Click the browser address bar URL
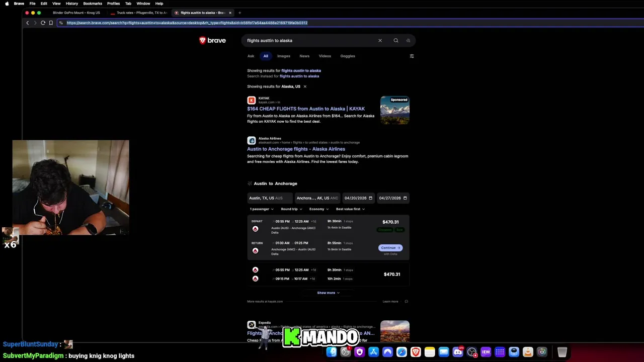This screenshot has width=644, height=362. click(x=187, y=23)
